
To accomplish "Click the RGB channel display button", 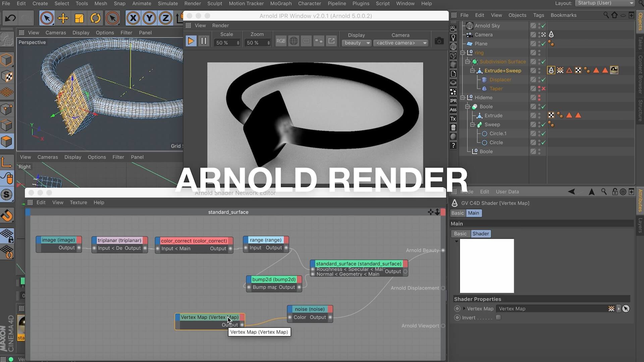I will pyautogui.click(x=281, y=41).
